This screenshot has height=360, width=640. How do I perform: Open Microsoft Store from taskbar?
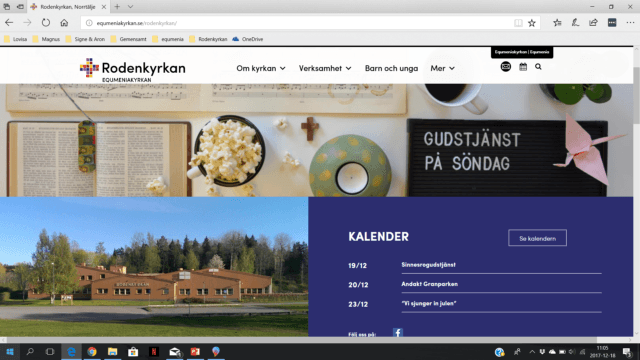tap(133, 351)
